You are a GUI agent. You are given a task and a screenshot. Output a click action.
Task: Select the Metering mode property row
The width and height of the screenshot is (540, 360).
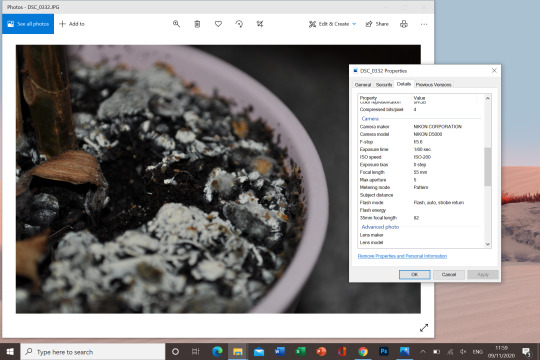click(x=421, y=187)
